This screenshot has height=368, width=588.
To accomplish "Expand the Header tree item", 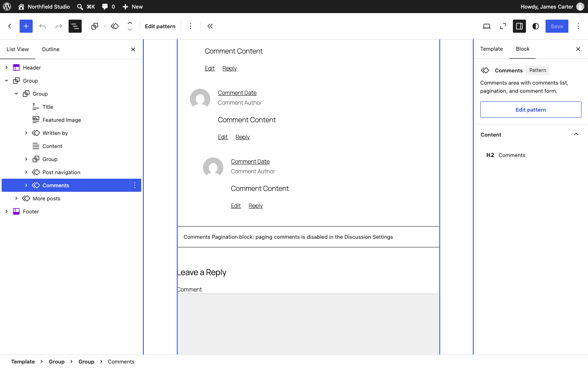I will (x=7, y=67).
